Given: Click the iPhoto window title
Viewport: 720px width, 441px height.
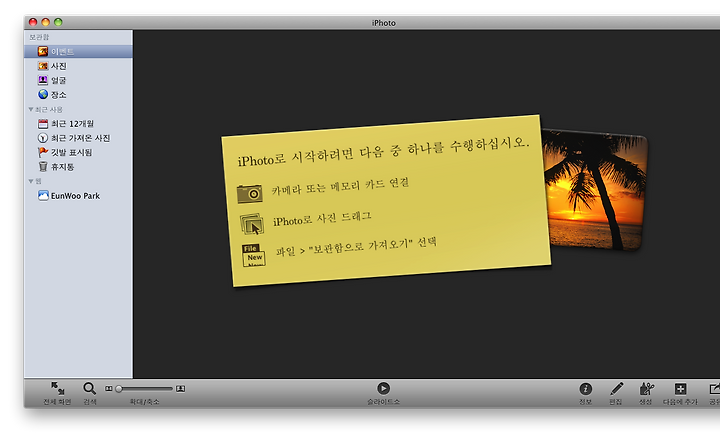Looking at the screenshot, I should coord(384,23).
